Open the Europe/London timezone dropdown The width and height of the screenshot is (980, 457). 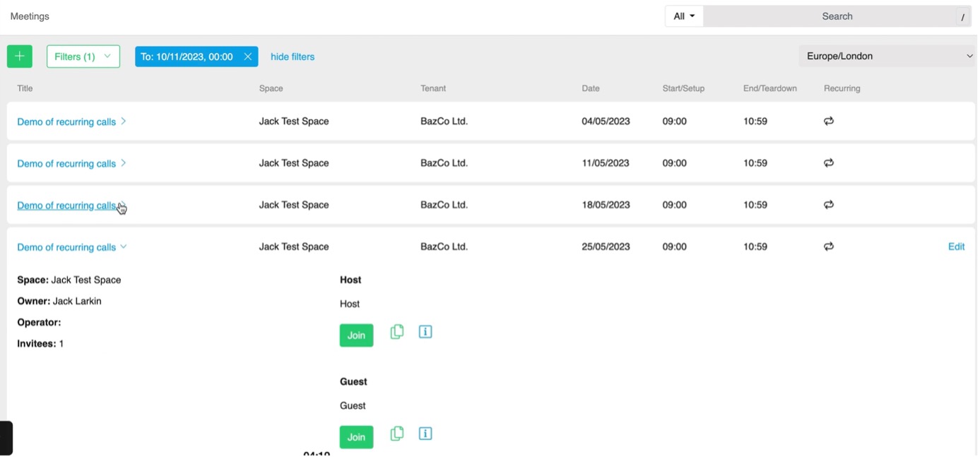point(888,56)
